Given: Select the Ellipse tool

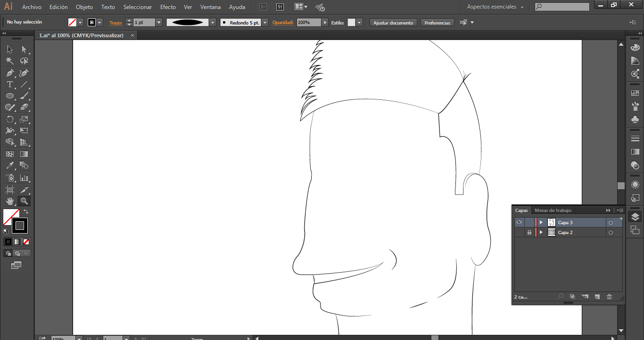Looking at the screenshot, I should tap(9, 96).
